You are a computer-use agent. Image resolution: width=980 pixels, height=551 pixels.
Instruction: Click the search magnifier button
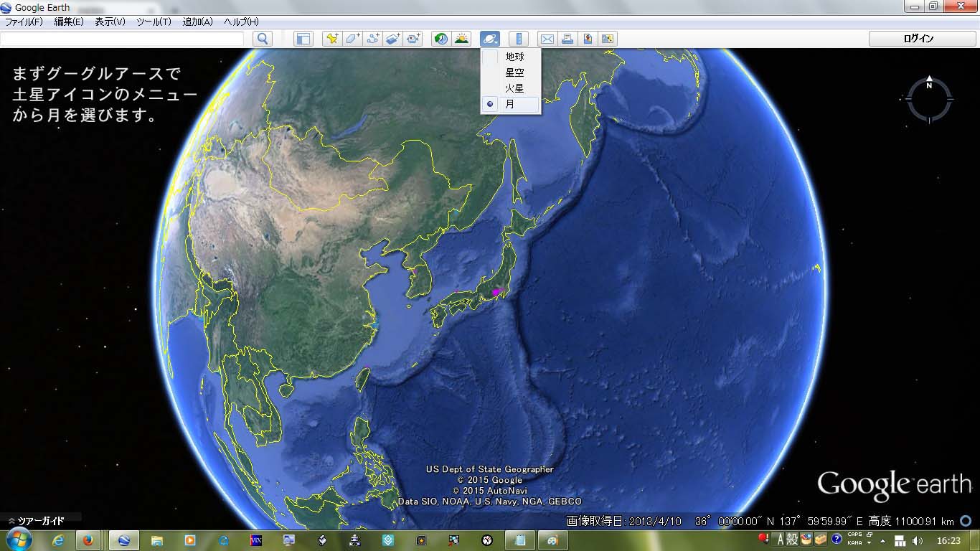coord(263,39)
